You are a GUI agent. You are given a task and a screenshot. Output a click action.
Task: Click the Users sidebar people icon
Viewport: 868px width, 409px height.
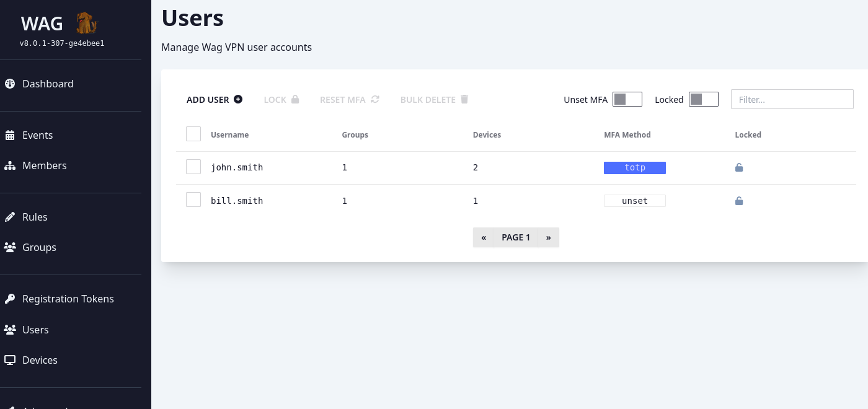tap(10, 330)
